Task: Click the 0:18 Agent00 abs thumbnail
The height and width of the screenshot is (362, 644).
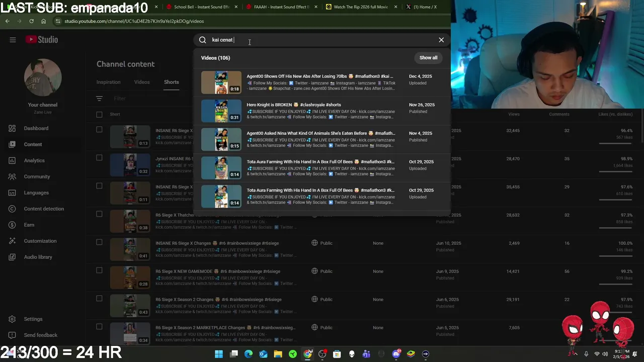Action: click(221, 82)
